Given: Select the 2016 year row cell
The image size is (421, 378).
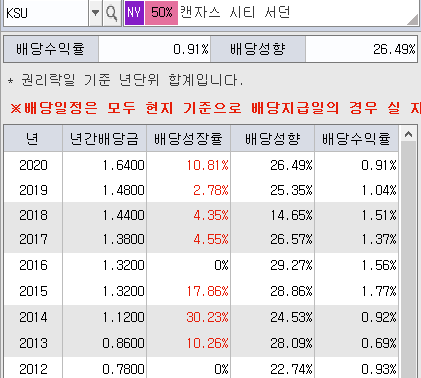Looking at the screenshot, I should point(33,265).
